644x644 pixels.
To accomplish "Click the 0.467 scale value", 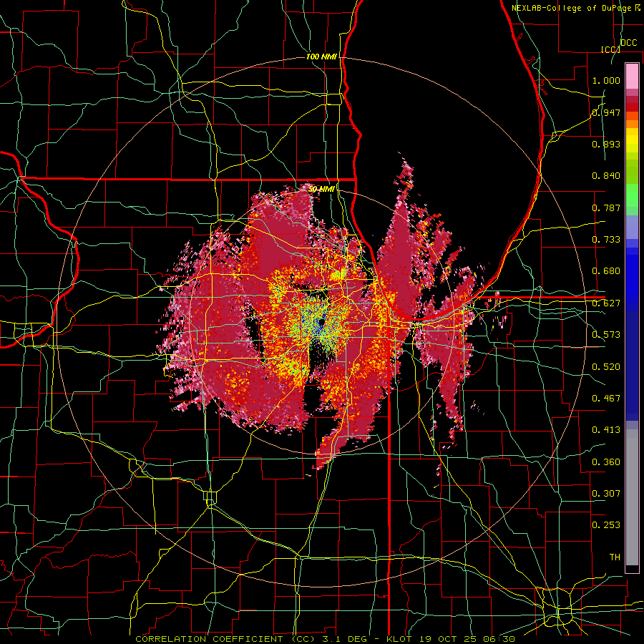I will (x=606, y=399).
